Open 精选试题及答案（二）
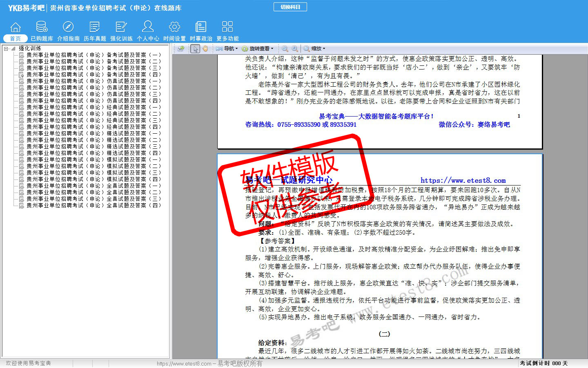Screen dimensions: 588x368 tap(94, 140)
